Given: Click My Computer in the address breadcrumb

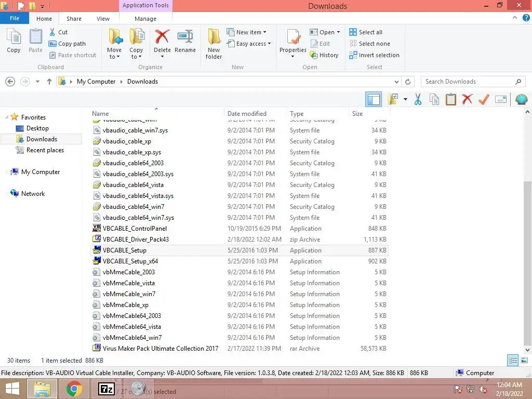Looking at the screenshot, I should pos(96,82).
